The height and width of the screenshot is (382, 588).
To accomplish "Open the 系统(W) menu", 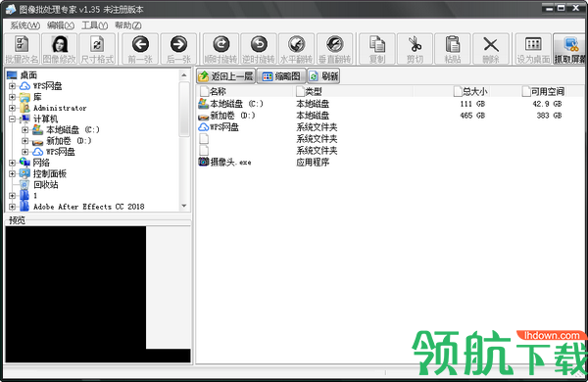I will click(24, 25).
